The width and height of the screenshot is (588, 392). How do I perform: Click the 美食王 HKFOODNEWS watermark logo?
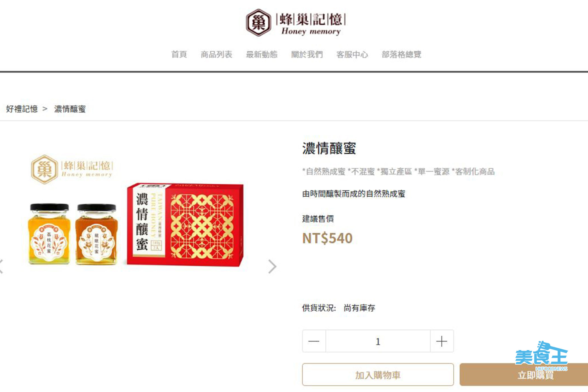pos(542,356)
